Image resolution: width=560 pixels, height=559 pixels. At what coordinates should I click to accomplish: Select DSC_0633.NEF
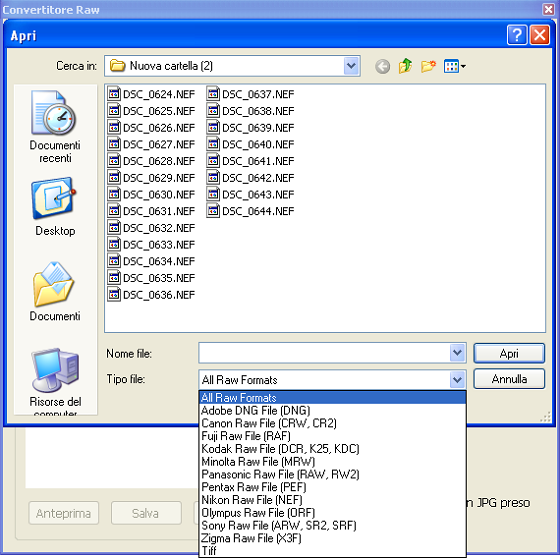click(151, 244)
